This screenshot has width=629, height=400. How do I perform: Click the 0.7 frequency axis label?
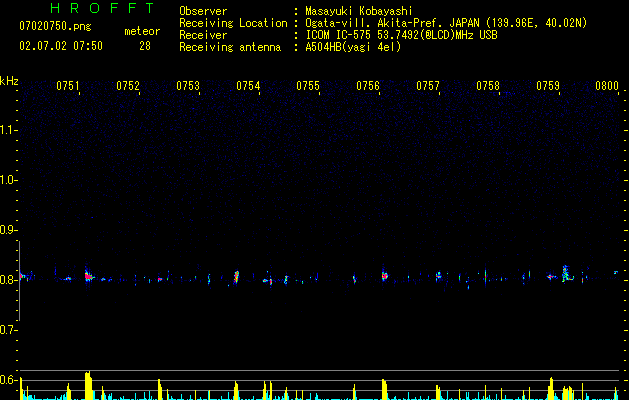[x=8, y=330]
